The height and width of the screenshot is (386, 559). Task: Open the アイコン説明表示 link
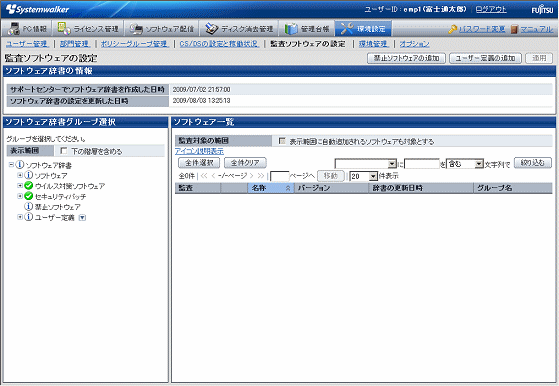(199, 151)
